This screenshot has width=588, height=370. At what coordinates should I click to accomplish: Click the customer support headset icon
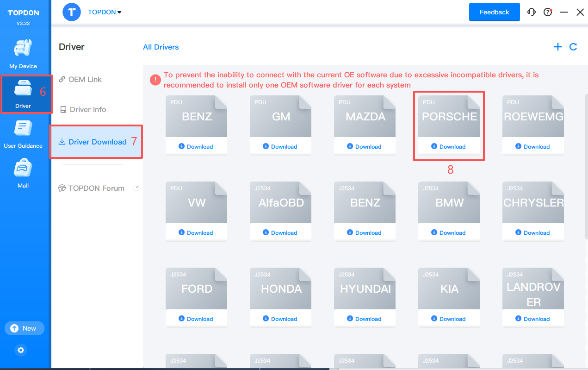tap(532, 13)
